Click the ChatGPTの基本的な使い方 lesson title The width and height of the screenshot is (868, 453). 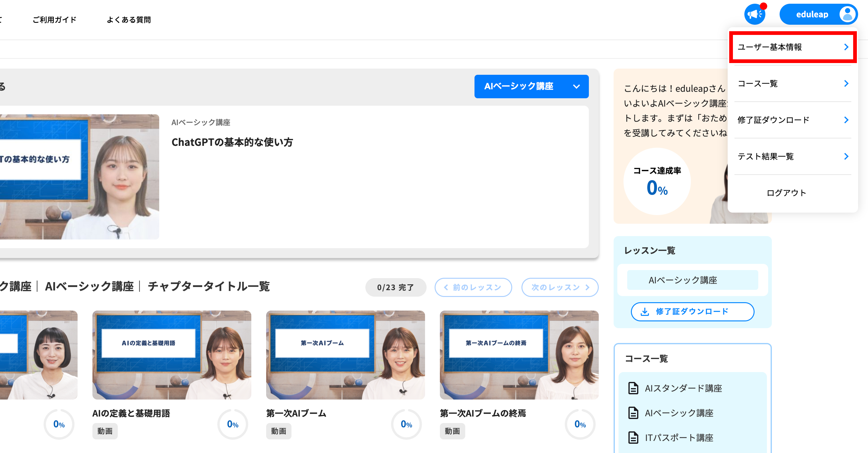(x=232, y=142)
